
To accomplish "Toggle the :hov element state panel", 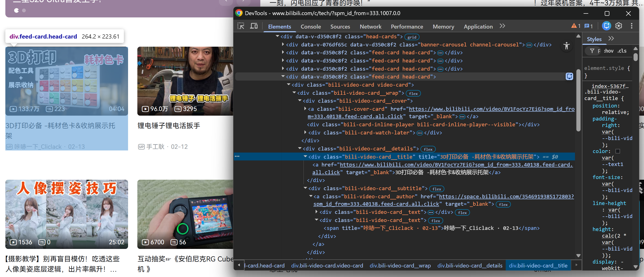I will (x=608, y=51).
